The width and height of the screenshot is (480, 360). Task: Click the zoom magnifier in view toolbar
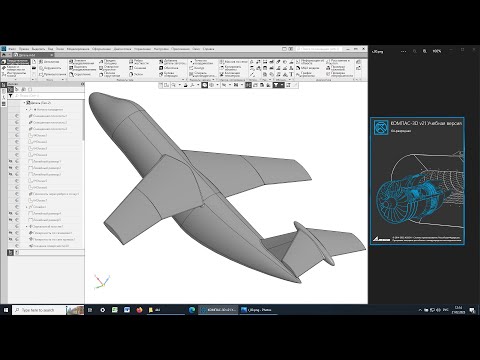coord(173,85)
